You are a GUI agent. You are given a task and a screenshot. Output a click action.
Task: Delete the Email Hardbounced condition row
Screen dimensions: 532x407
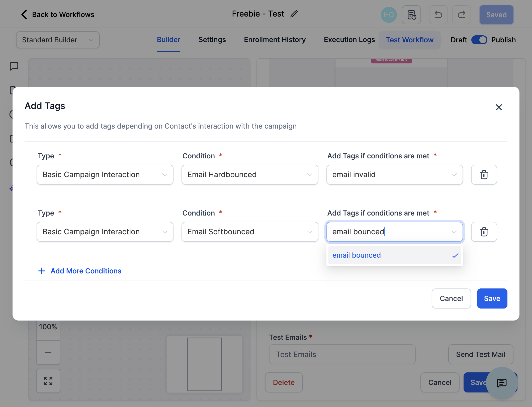(484, 175)
